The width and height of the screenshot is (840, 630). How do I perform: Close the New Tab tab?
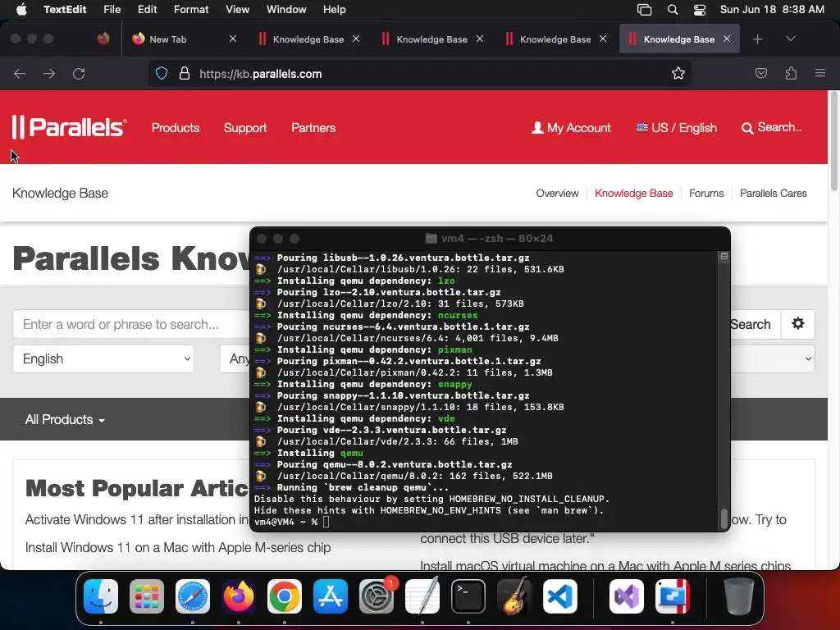[232, 39]
